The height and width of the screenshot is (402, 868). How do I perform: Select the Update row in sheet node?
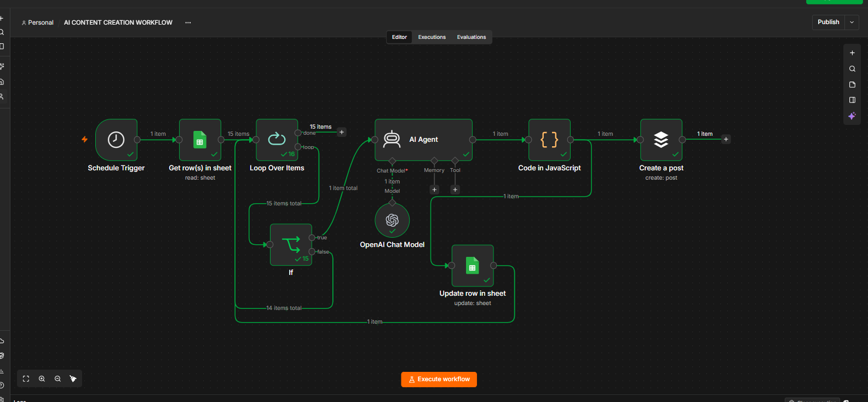[473, 266]
